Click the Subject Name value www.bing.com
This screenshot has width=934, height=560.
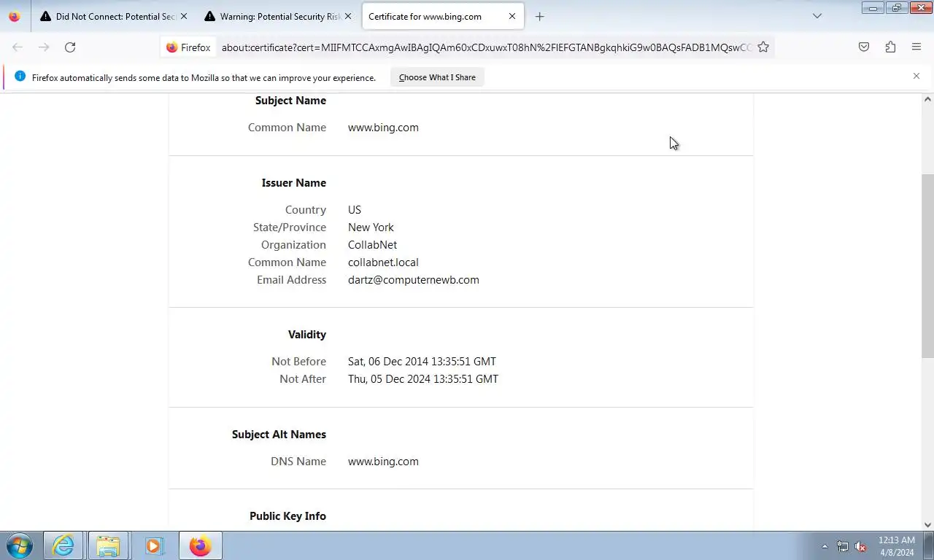383,128
